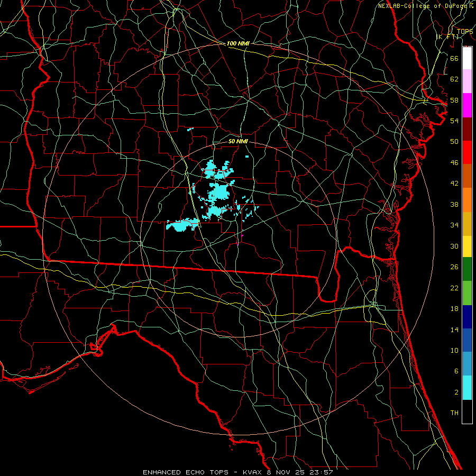Click the 38 value on the legend
The image size is (476, 476).
coord(454,204)
